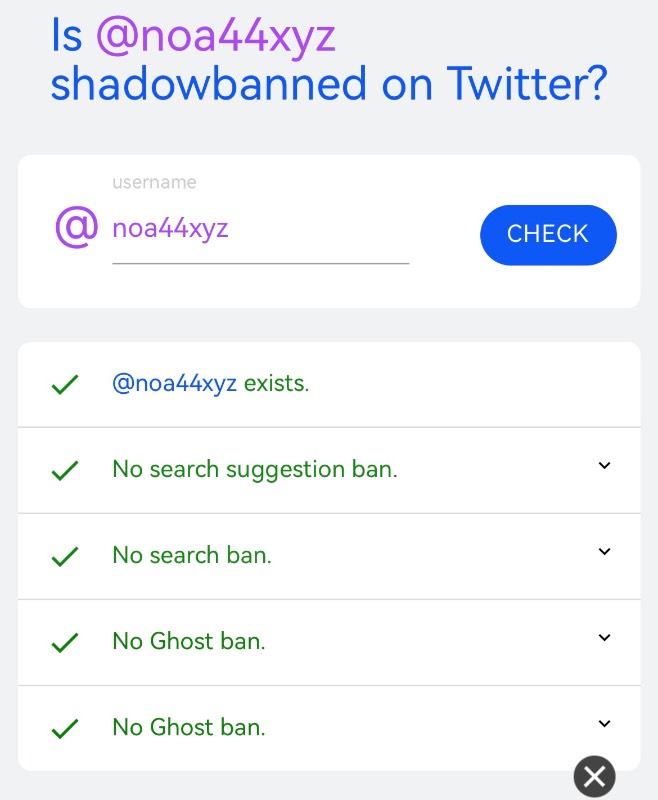658x800 pixels.
Task: Click the checkmark beside 'No search ban'
Action: (65, 557)
